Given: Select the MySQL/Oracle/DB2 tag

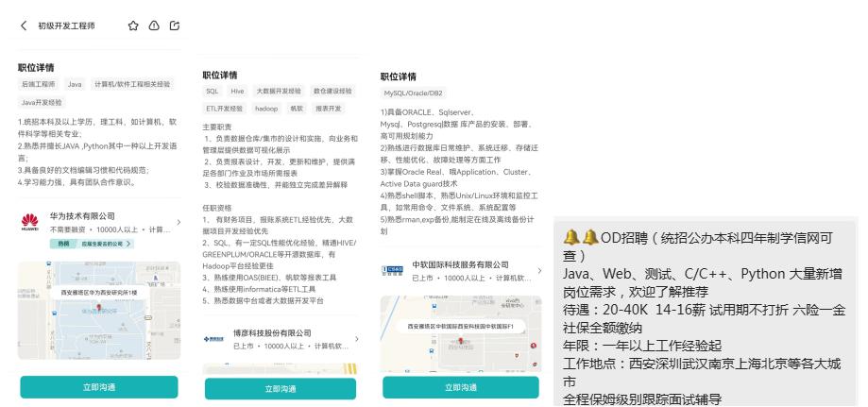Looking at the screenshot, I should (414, 93).
